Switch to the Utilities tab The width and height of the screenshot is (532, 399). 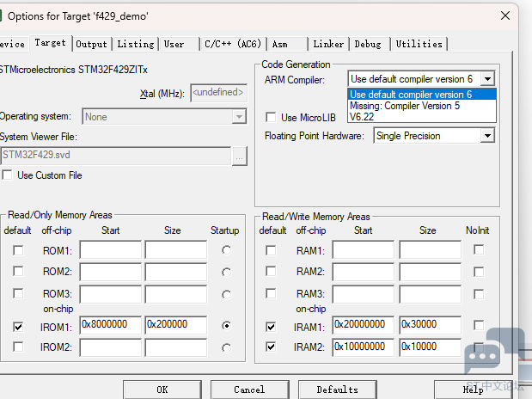pyautogui.click(x=419, y=44)
